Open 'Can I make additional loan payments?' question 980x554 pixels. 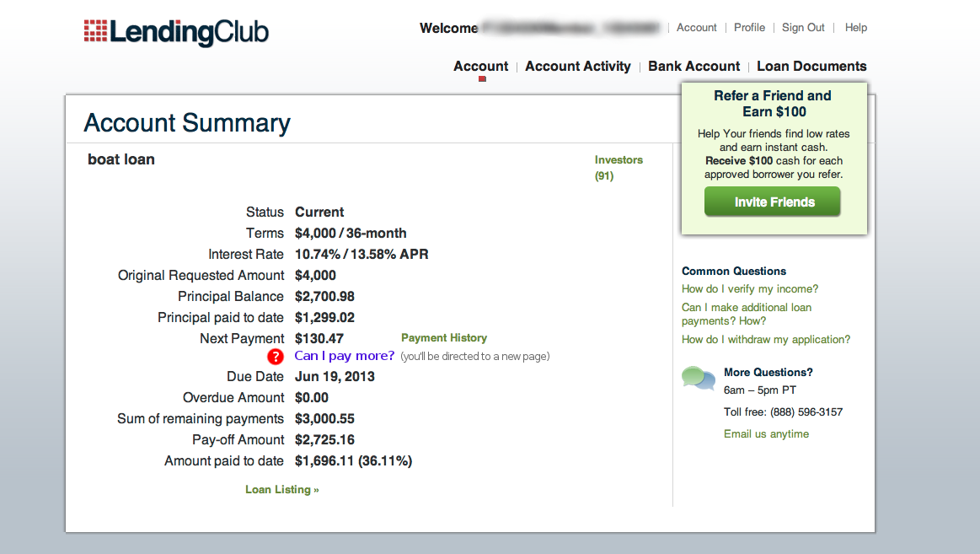pos(747,314)
